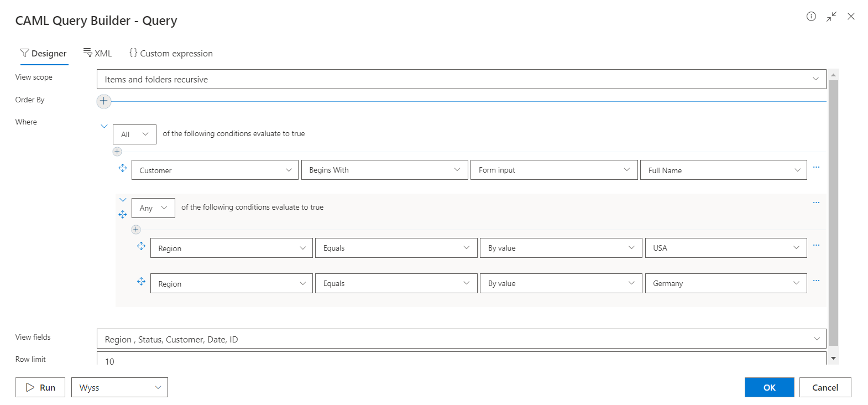Viewport: 868px width, 405px height.
Task: Click the Where label
Action: [26, 122]
